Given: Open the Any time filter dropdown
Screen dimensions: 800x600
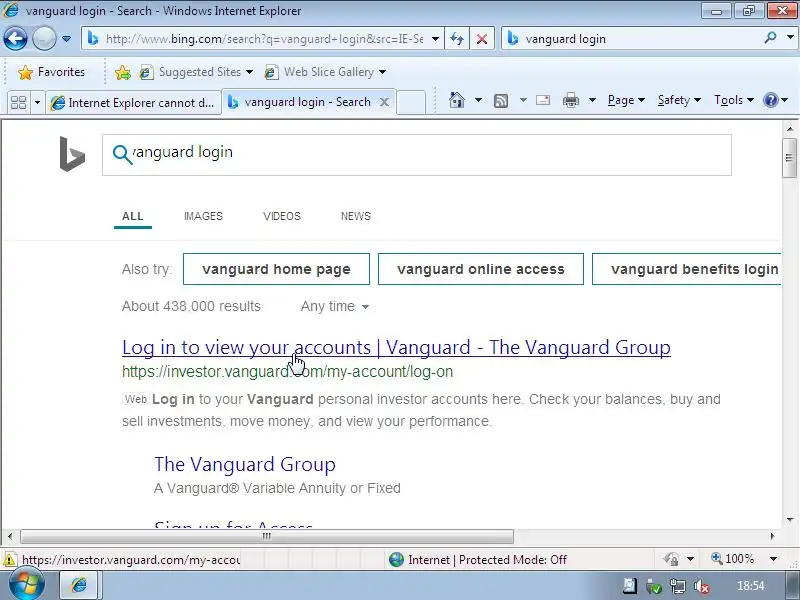Looking at the screenshot, I should click(x=335, y=306).
